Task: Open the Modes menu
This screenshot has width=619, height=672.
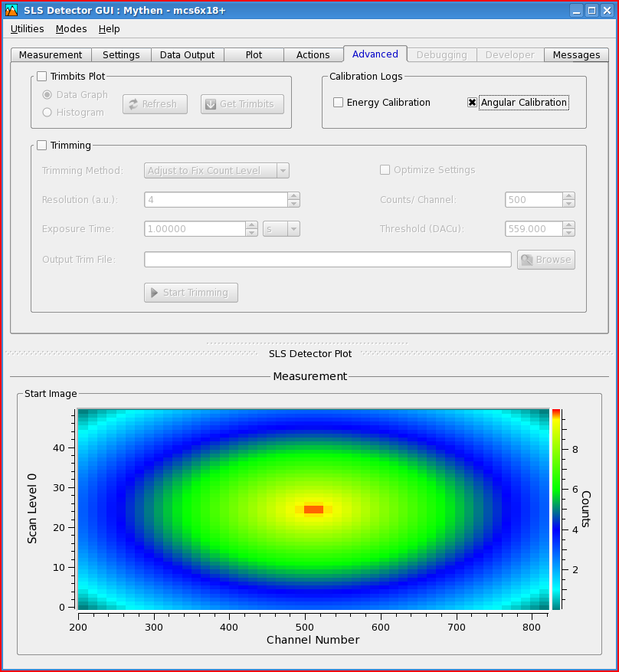Action: tap(71, 29)
